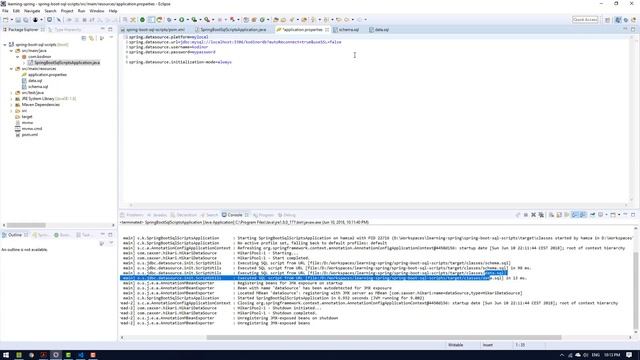Close the application.properties editor tab
The image size is (640, 360).
coord(327,30)
